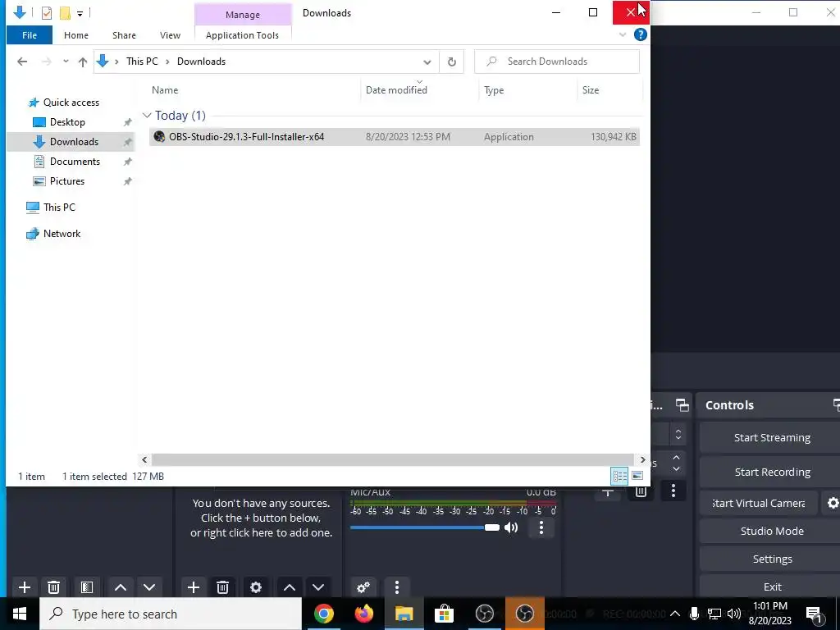Move scene up in OBS Scenes panel

121,587
